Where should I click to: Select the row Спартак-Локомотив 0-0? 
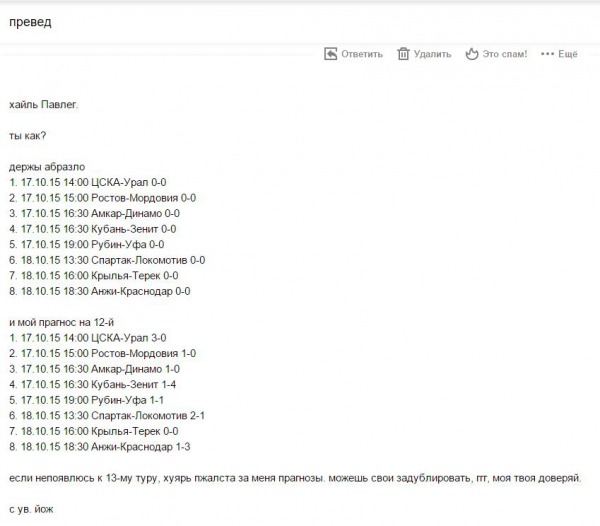107,260
